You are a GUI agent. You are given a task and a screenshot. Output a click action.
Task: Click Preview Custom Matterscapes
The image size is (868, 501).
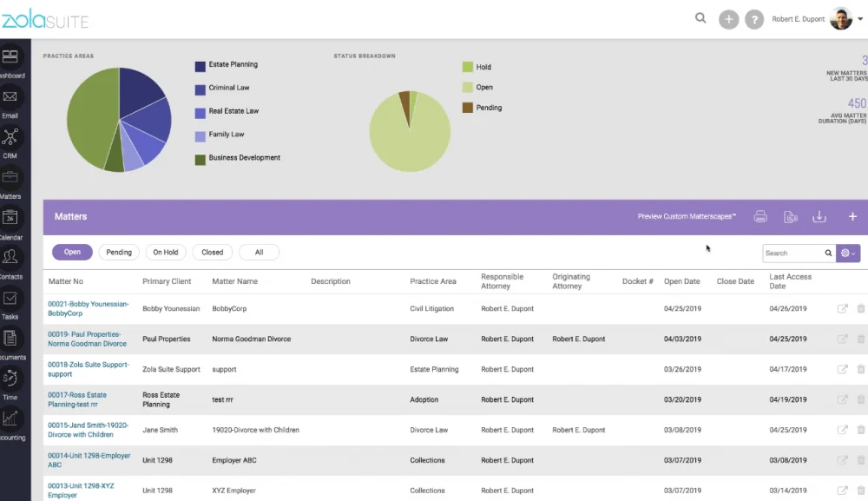[687, 216]
